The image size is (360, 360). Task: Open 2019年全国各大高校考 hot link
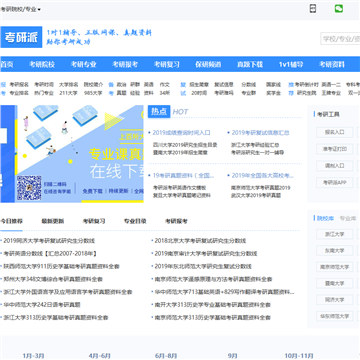pos(263,175)
